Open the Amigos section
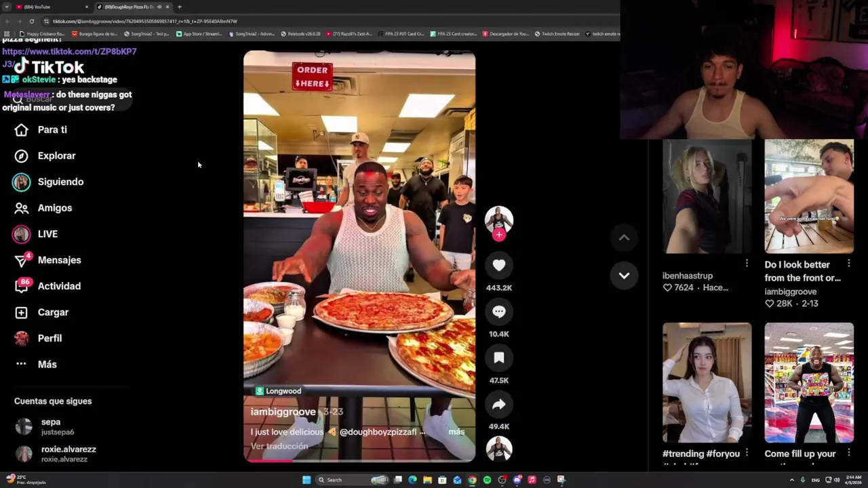The image size is (868, 488). [43, 208]
